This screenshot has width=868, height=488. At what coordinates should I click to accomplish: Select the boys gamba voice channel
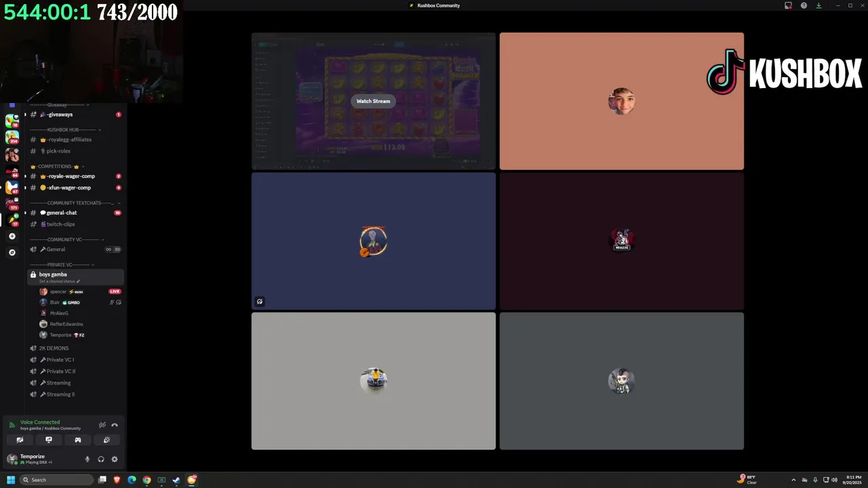point(75,277)
